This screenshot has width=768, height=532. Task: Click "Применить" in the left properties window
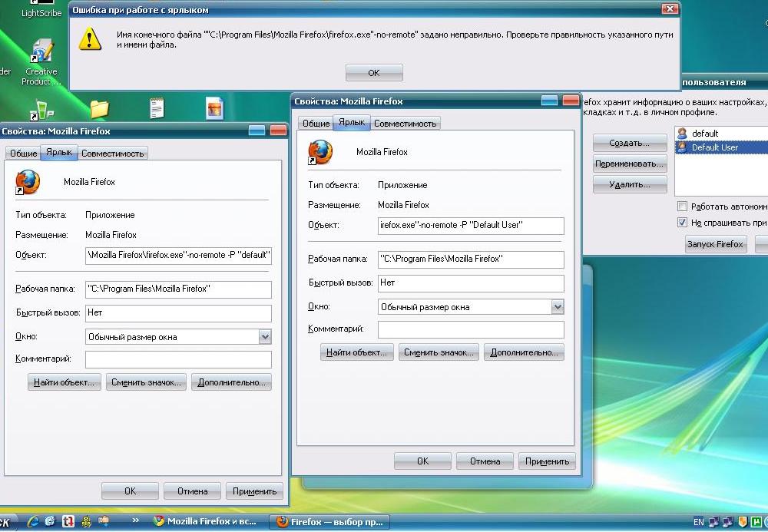click(255, 491)
